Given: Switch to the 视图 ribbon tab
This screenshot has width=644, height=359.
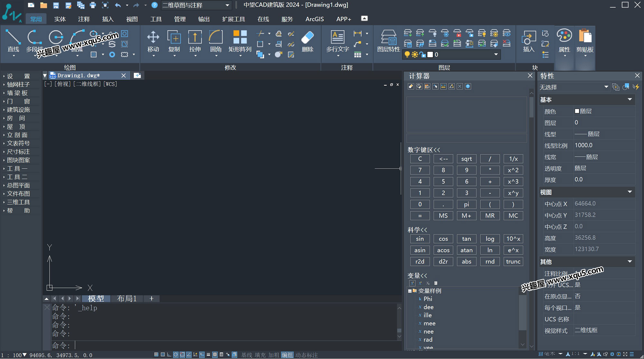Looking at the screenshot, I should 132,19.
